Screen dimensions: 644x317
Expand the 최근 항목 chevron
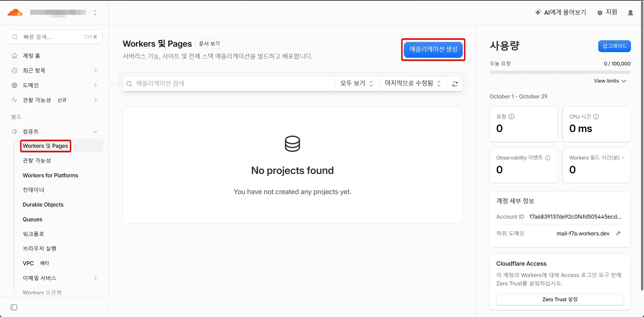[95, 71]
